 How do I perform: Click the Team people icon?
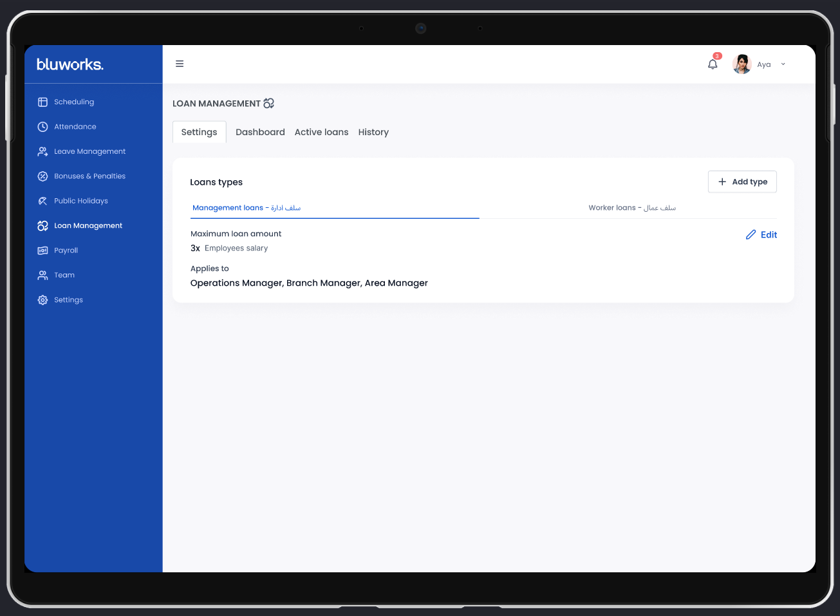point(42,275)
